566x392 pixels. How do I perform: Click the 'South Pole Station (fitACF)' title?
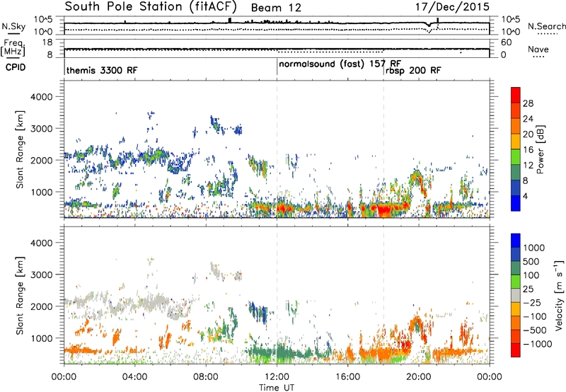click(151, 7)
